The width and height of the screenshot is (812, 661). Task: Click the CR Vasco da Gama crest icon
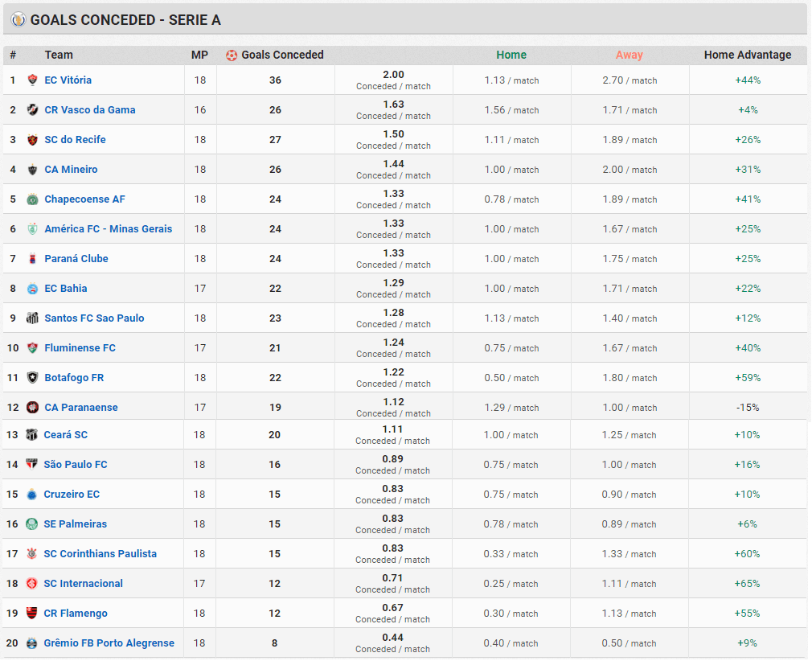coord(33,110)
